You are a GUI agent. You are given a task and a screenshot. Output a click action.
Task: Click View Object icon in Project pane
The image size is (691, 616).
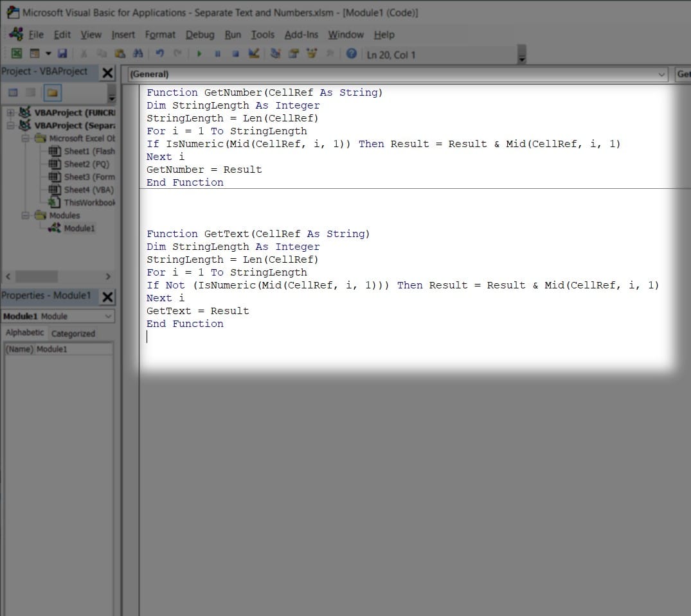(x=30, y=92)
